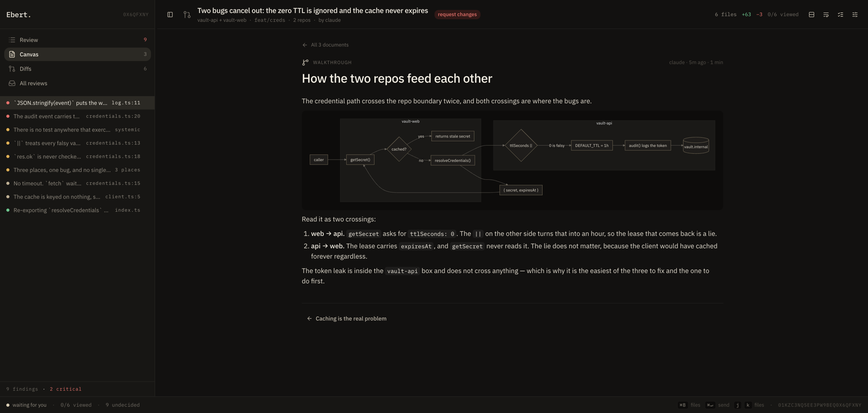
Task: Toggle line wrap icon in the header
Action: (826, 14)
